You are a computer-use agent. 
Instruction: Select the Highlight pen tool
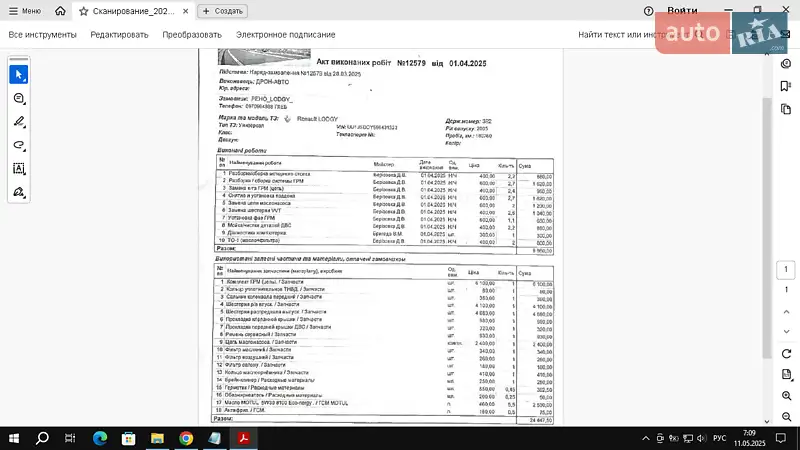[19, 121]
